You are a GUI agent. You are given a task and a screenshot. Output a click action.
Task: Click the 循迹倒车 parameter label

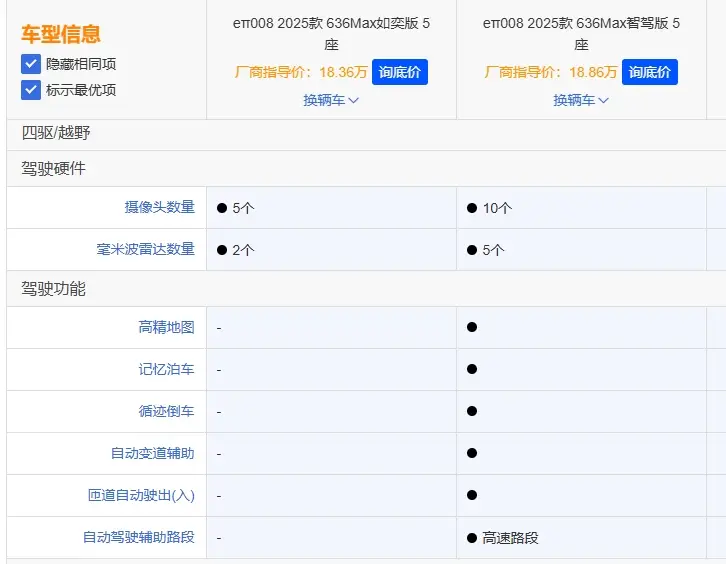click(x=166, y=411)
